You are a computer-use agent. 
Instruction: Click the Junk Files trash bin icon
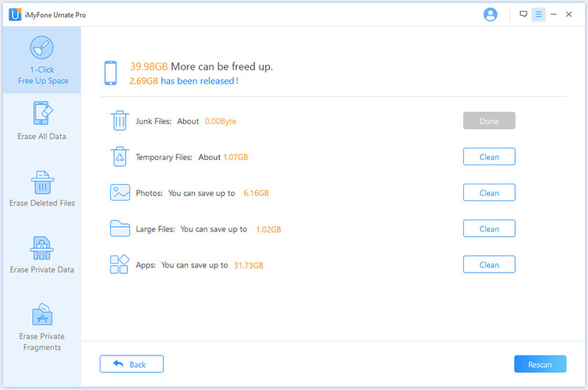pyautogui.click(x=120, y=120)
